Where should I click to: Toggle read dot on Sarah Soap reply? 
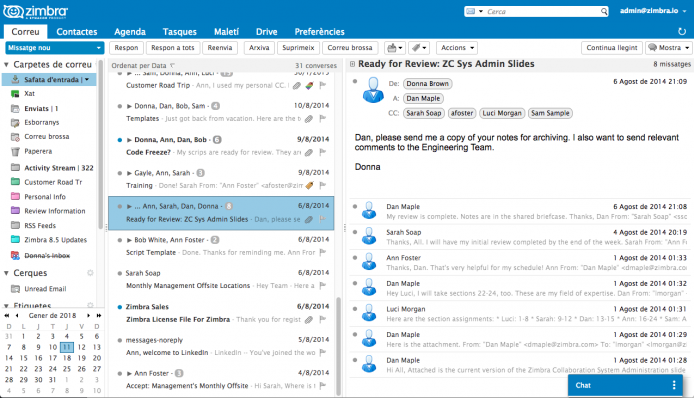[x=355, y=232]
